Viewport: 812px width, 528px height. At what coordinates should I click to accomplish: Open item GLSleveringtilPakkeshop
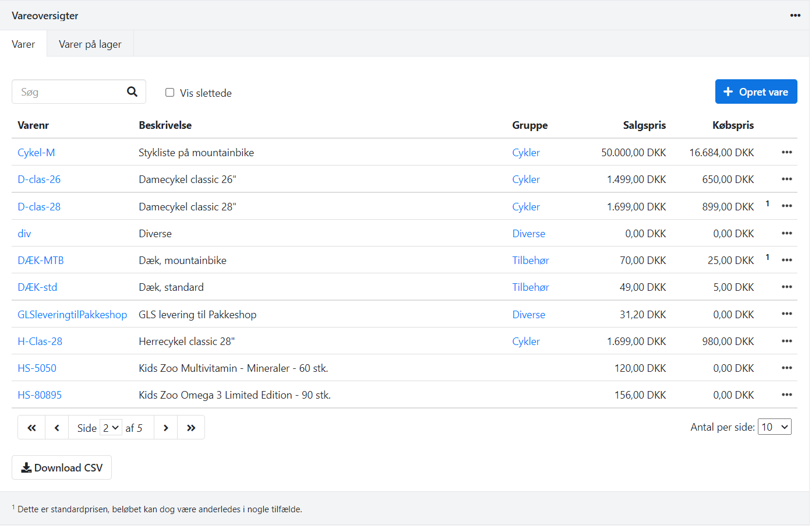(72, 315)
